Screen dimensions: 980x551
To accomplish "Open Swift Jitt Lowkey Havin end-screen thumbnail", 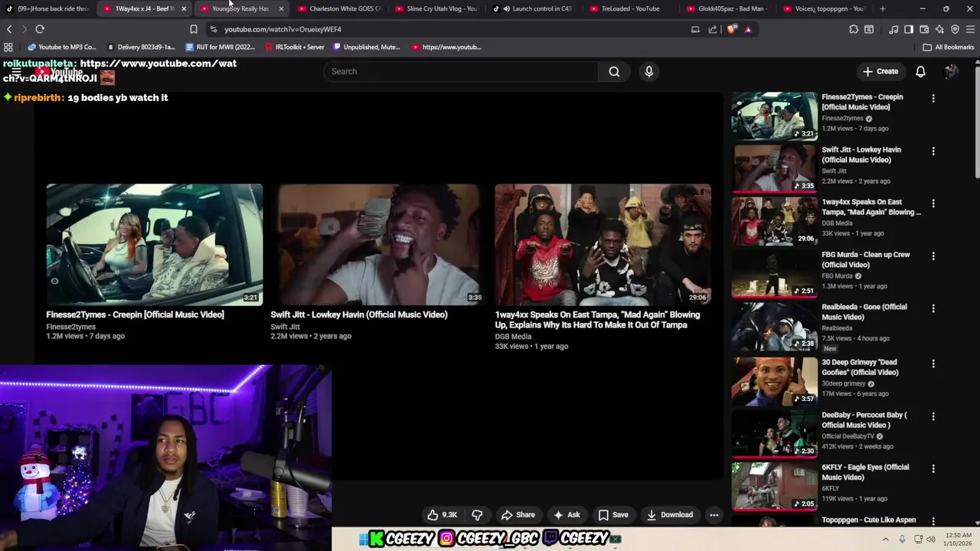I will click(379, 244).
